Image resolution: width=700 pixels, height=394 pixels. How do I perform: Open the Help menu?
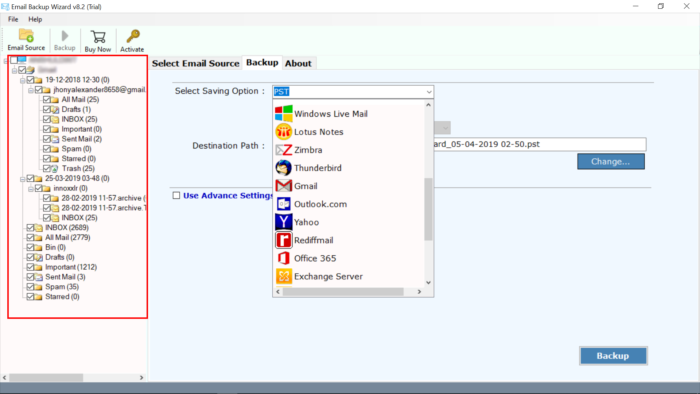[x=35, y=19]
